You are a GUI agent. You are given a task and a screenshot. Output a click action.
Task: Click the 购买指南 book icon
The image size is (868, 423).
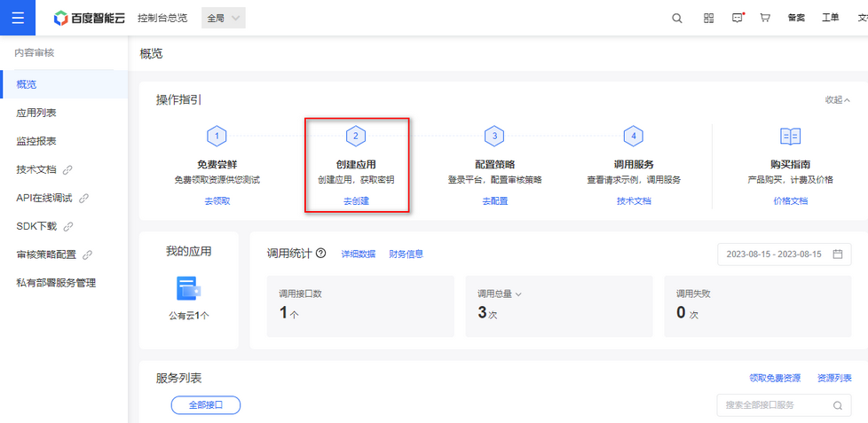790,136
